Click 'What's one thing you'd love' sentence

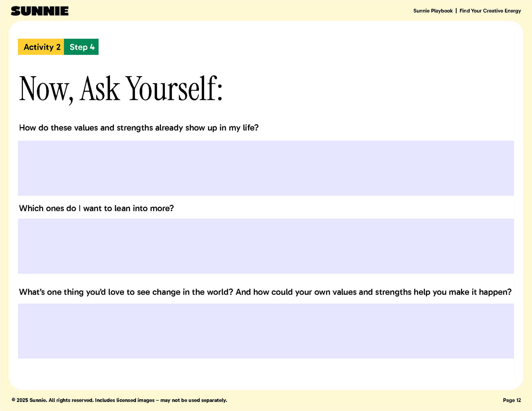pyautogui.click(x=126, y=292)
